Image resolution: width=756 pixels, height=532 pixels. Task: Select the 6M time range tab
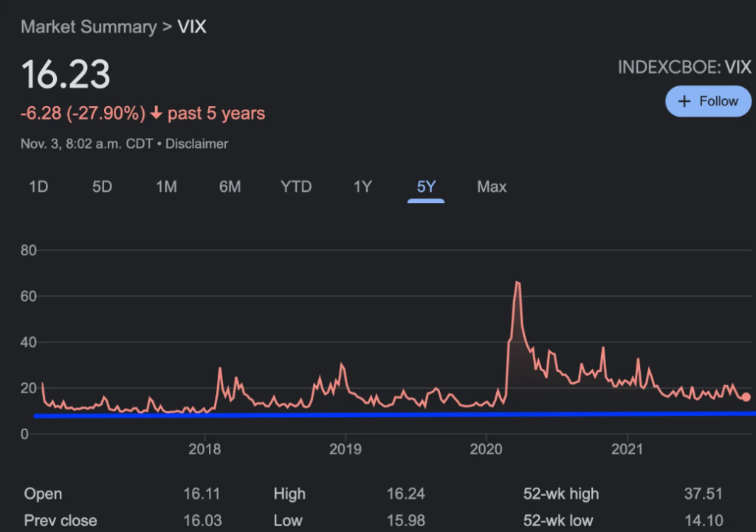click(230, 187)
